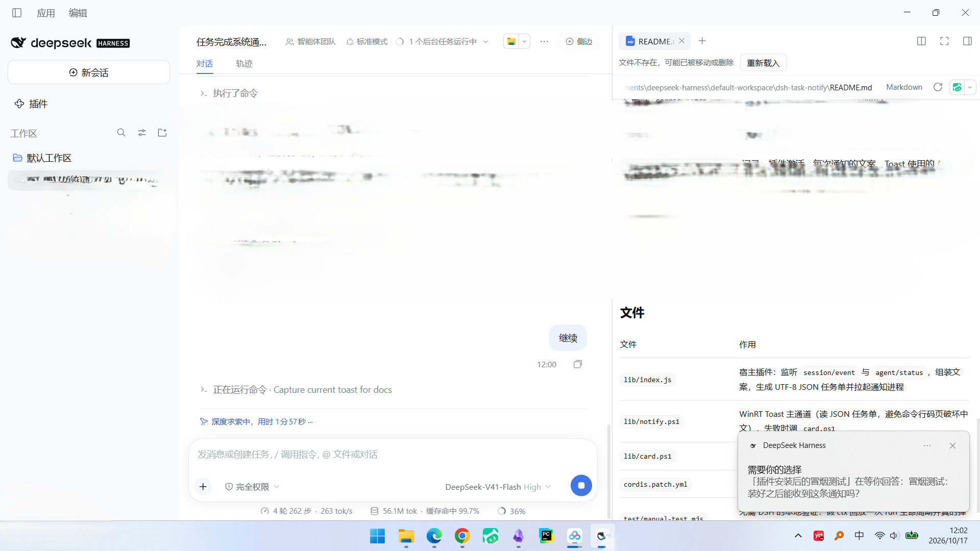Toggle split editor layout icon
The width and height of the screenshot is (980, 551).
pos(921,41)
